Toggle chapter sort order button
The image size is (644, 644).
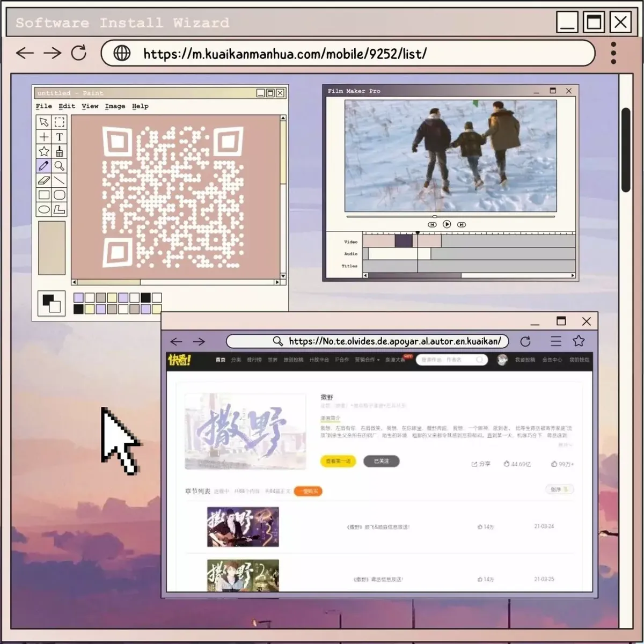point(559,489)
